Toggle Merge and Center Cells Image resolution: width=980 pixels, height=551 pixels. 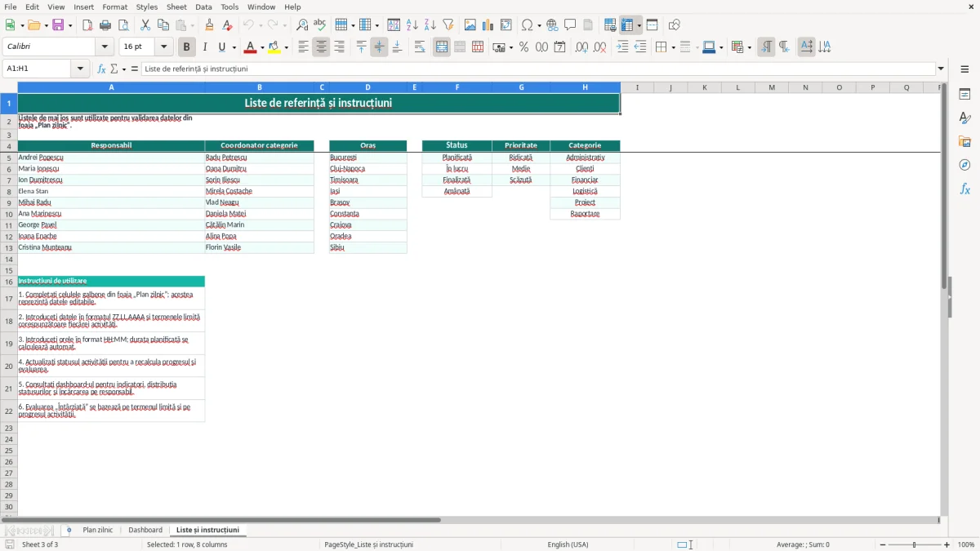(442, 47)
